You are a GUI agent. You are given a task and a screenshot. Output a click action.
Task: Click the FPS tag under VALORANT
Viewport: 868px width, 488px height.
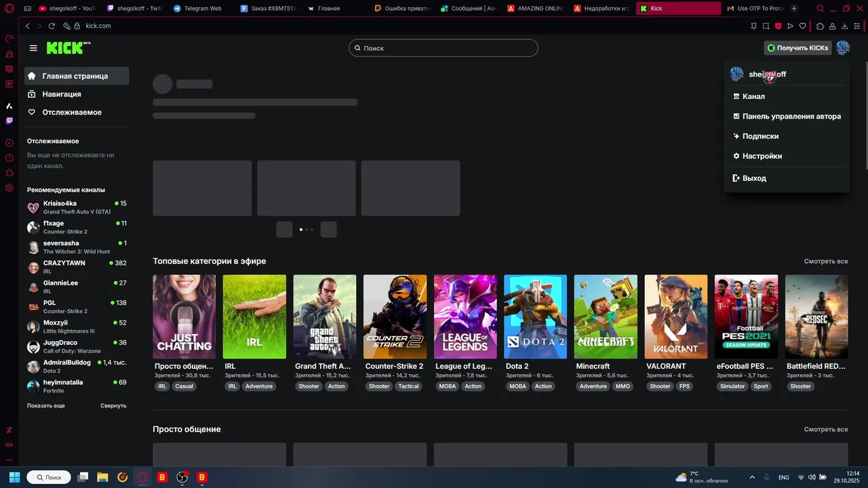[684, 386]
